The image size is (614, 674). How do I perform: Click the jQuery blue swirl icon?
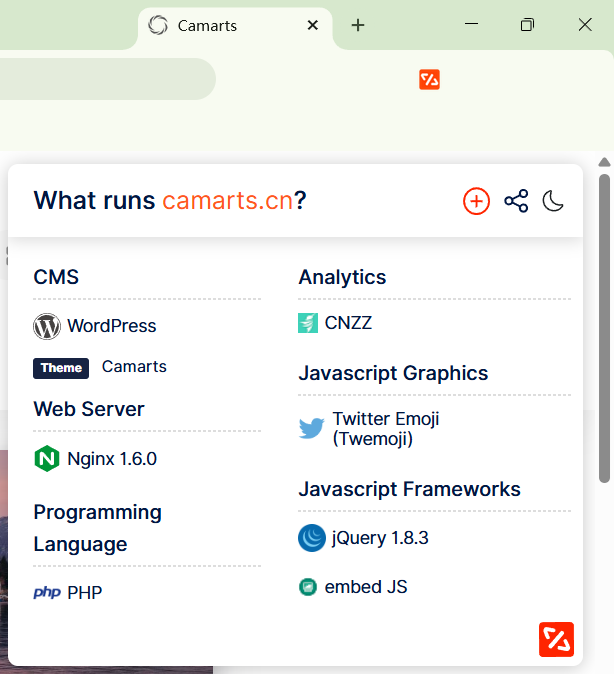[312, 538]
